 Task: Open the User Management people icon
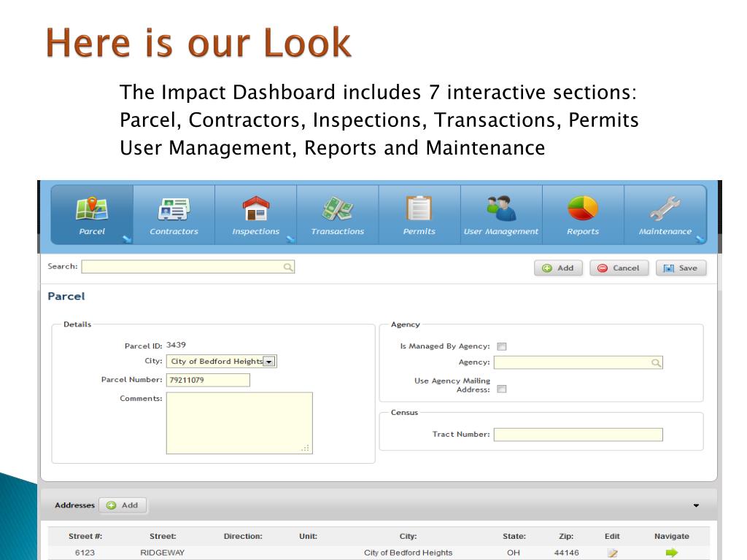pos(500,208)
